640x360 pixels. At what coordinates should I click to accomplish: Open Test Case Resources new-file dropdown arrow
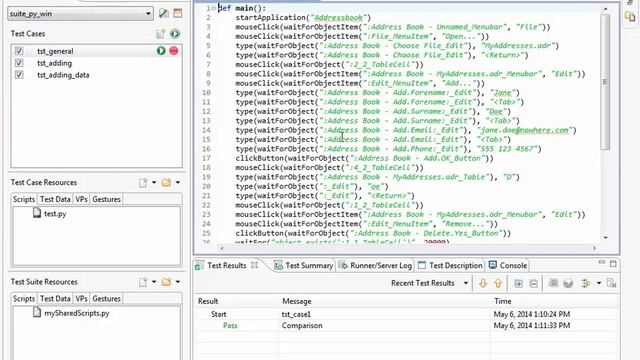[154, 182]
